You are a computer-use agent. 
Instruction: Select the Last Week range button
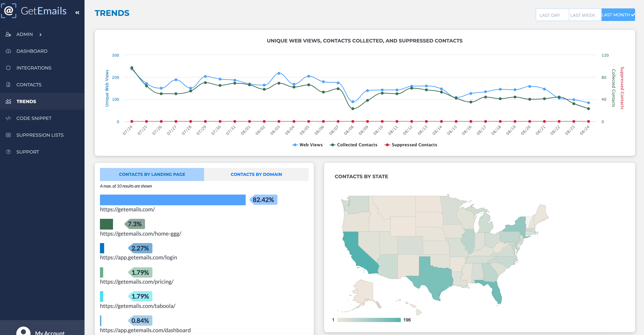point(583,15)
